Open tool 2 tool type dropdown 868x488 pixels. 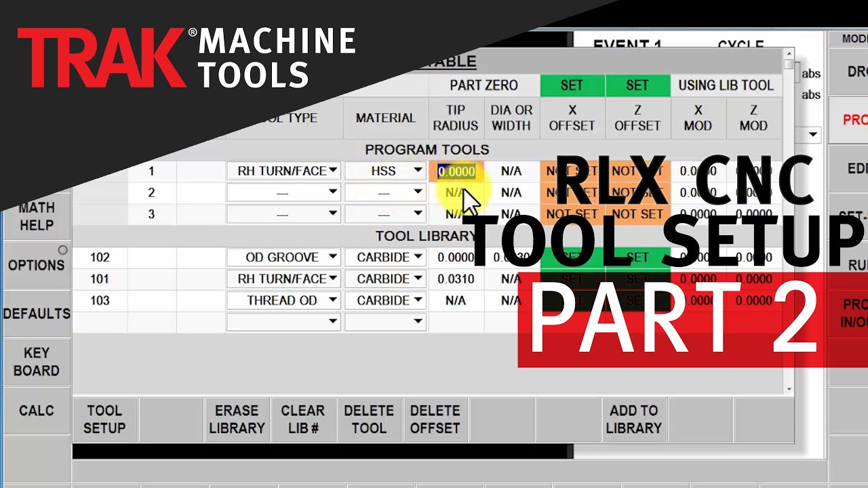[x=283, y=193]
